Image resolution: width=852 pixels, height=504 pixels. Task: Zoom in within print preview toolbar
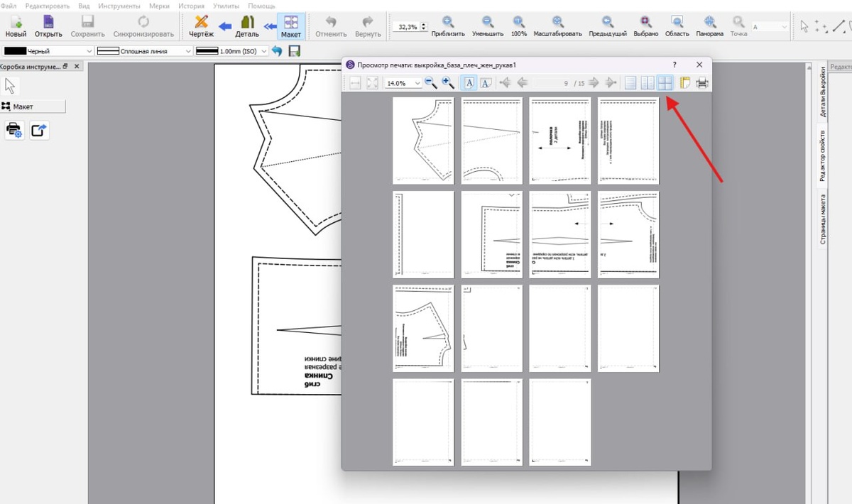click(448, 83)
